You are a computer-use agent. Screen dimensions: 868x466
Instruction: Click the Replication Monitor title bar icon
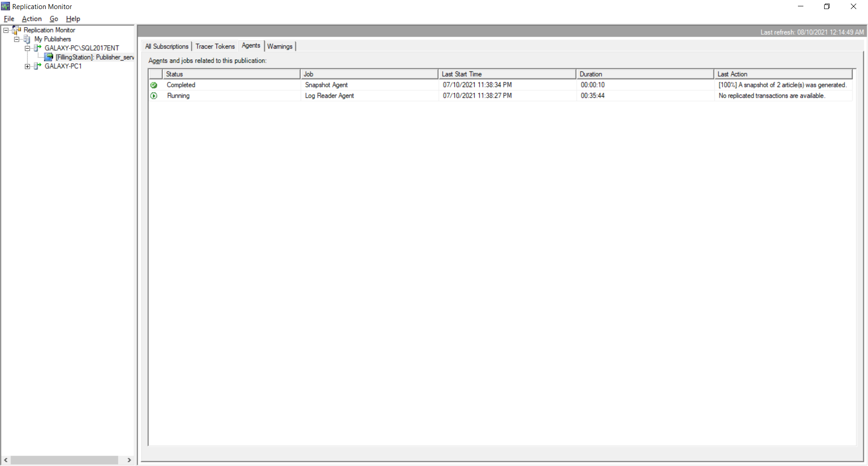click(5, 6)
